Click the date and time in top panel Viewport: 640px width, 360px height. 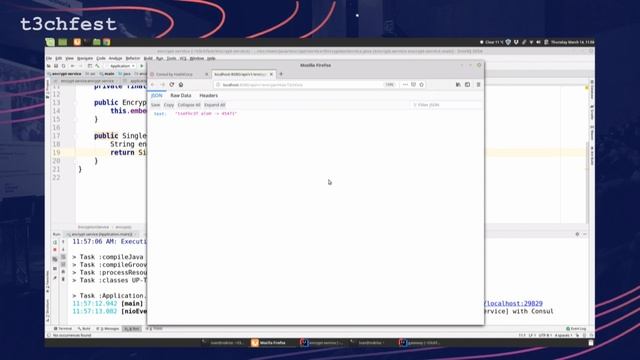coord(572,42)
